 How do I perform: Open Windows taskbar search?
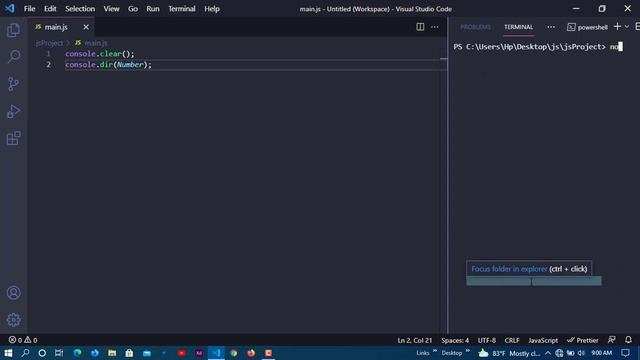pos(25,353)
